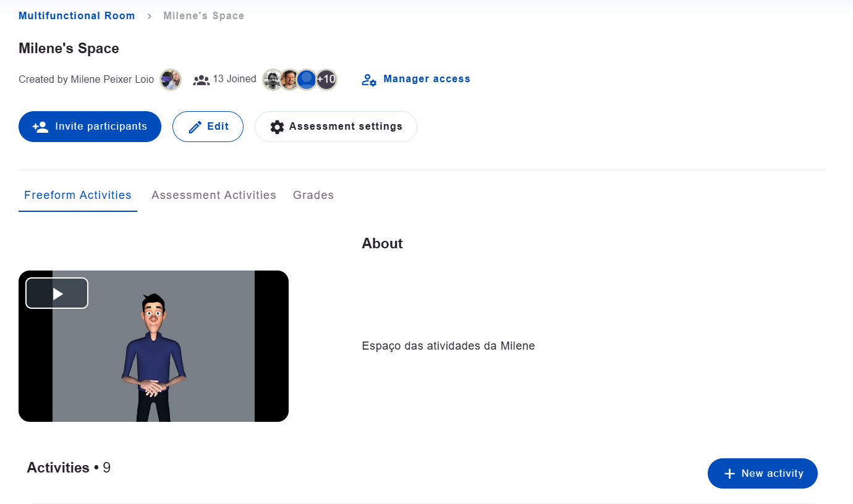Click Invite participants button
Screen dimensions: 853x504
click(x=90, y=127)
